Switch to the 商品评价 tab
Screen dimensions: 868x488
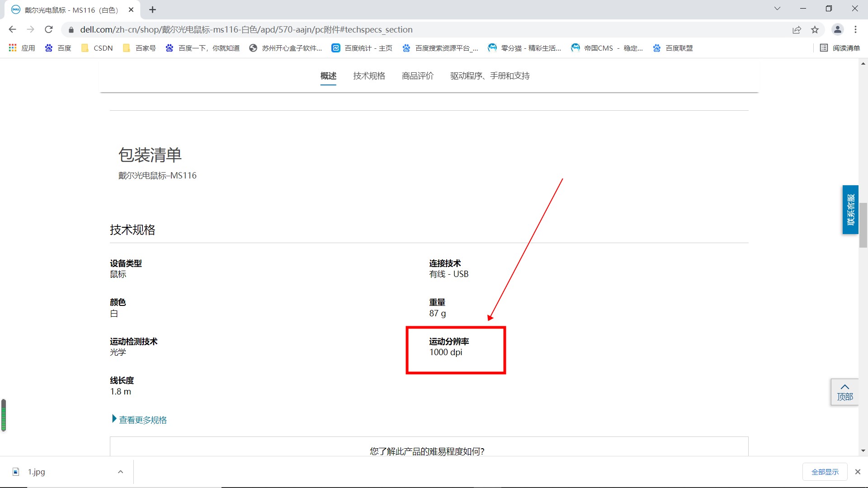pyautogui.click(x=417, y=76)
